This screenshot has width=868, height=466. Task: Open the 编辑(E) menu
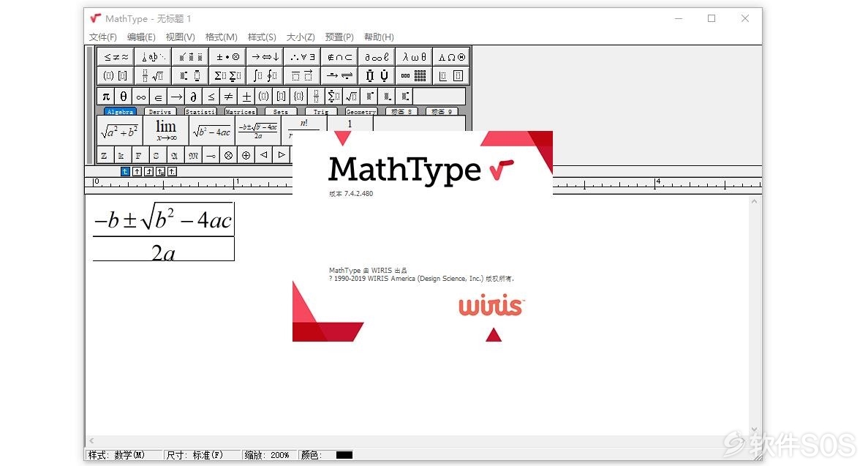pyautogui.click(x=141, y=37)
